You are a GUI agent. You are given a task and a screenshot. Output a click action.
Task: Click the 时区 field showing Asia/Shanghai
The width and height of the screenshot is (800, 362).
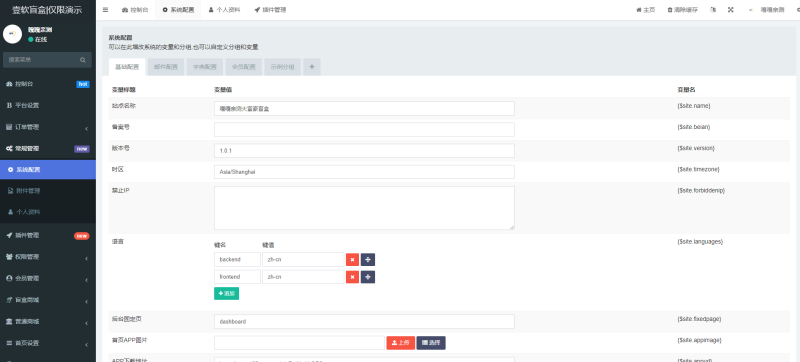click(x=364, y=172)
